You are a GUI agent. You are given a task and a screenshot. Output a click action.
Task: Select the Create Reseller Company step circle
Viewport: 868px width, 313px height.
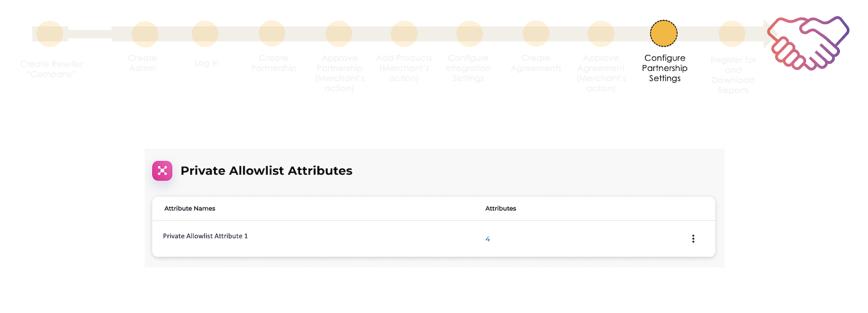pos(50,34)
